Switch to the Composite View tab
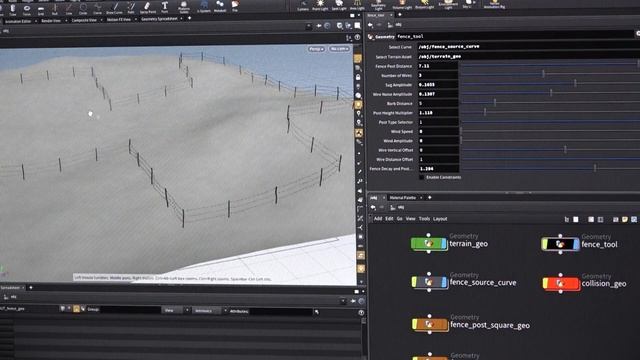The height and width of the screenshot is (360, 640). point(84,20)
